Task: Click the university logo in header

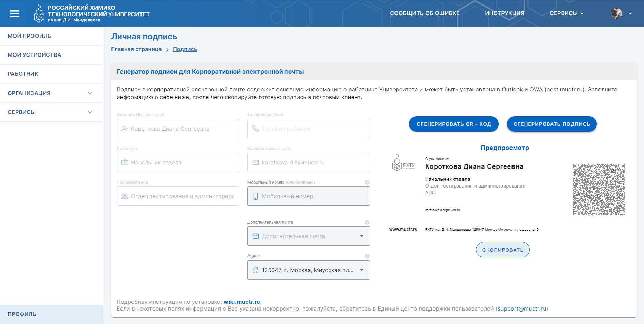Action: 39,14
